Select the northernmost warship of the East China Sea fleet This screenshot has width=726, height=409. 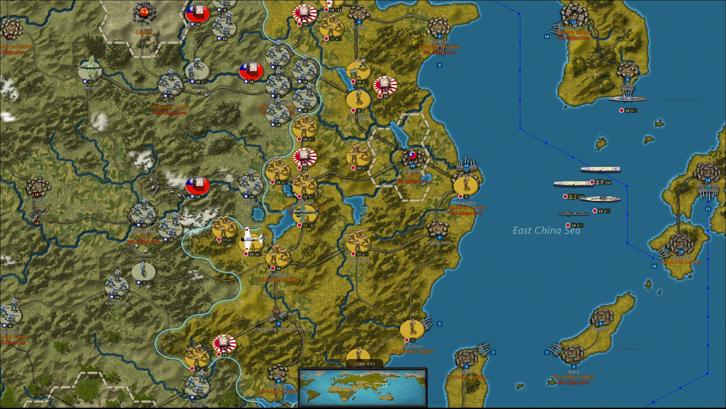[600, 170]
